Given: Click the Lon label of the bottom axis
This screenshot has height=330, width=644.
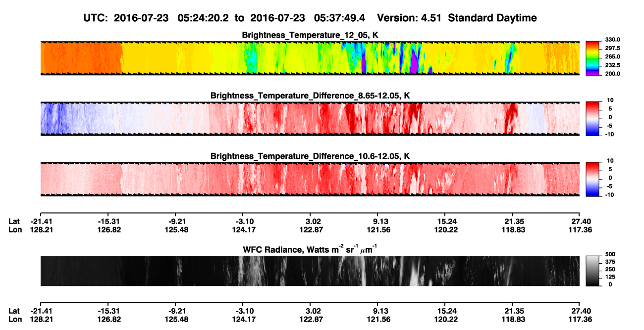Looking at the screenshot, I should (x=15, y=319).
